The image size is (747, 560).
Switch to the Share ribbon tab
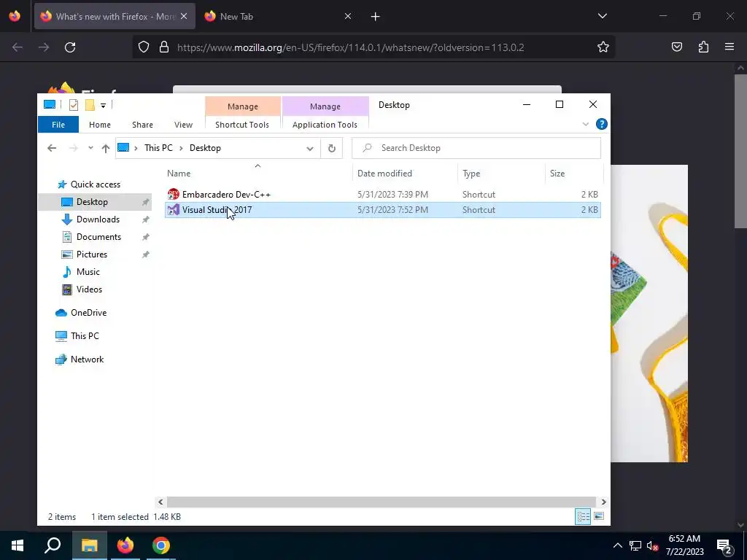pyautogui.click(x=142, y=125)
